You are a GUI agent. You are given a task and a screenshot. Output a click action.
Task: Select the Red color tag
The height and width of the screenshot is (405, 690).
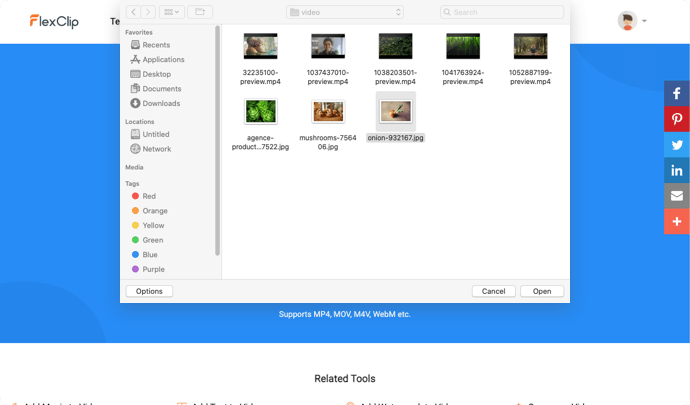click(148, 197)
